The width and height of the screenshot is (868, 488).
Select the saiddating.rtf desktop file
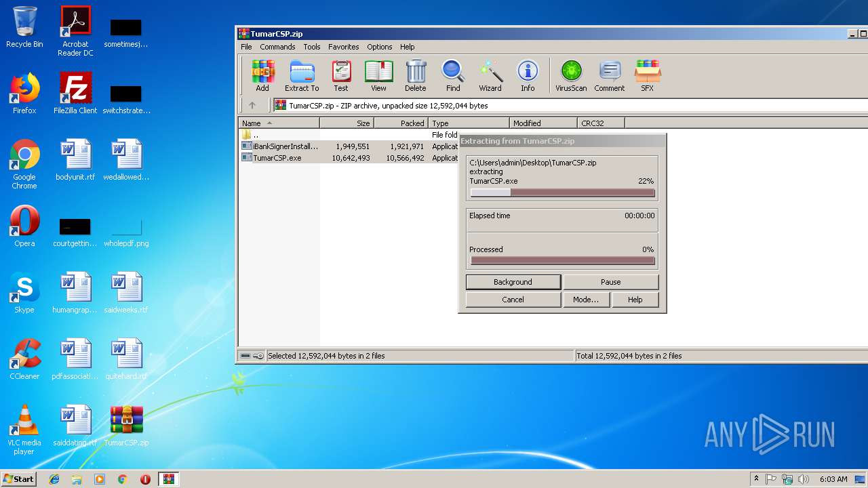tap(75, 426)
